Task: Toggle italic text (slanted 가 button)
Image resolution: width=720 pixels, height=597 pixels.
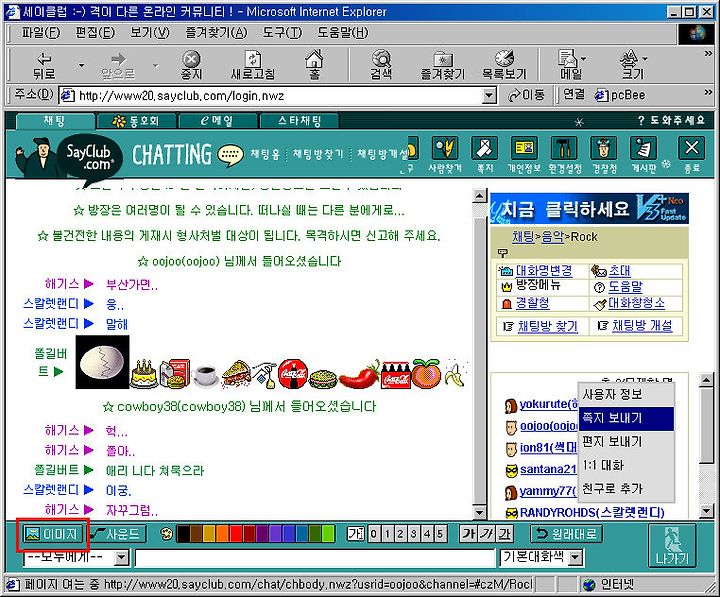Action: pos(486,534)
